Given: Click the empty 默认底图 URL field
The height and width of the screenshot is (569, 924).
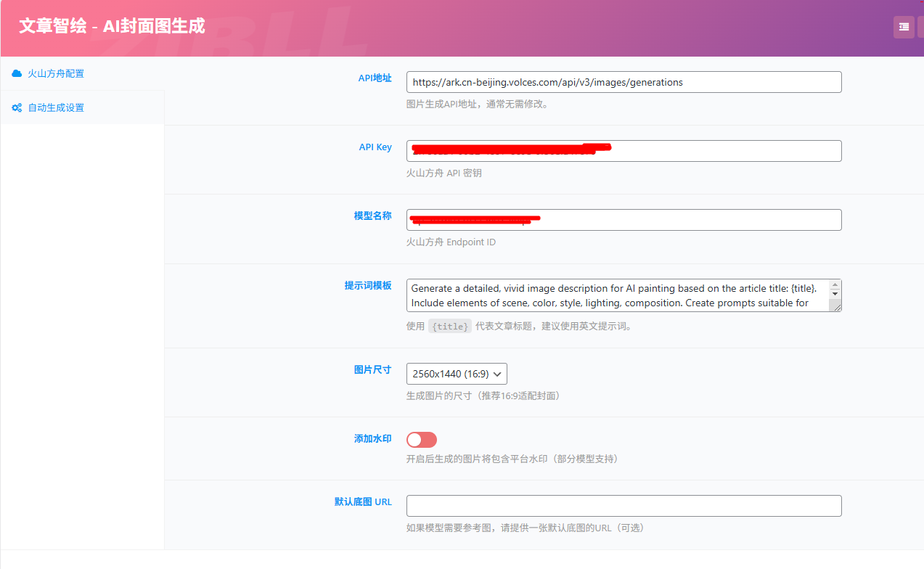Looking at the screenshot, I should pyautogui.click(x=624, y=505).
